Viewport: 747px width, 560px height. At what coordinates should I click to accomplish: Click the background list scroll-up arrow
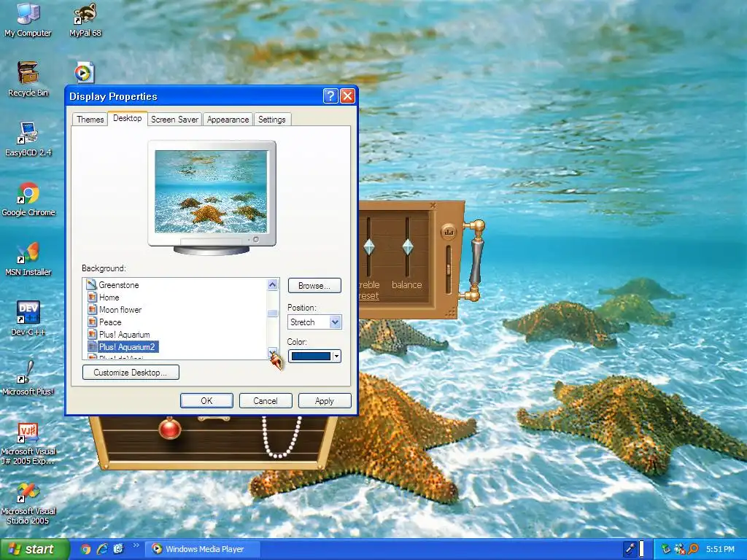273,285
